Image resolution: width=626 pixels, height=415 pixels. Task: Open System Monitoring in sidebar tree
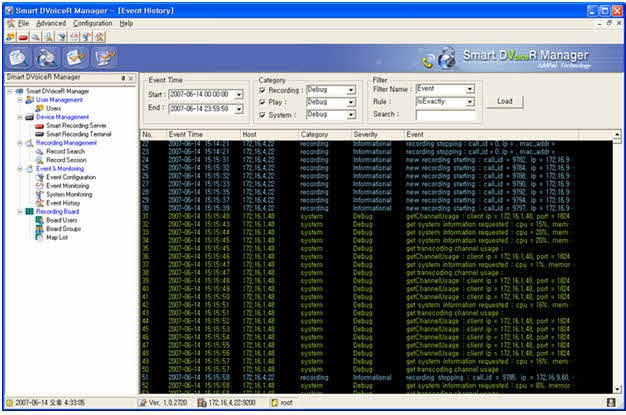coord(70,194)
